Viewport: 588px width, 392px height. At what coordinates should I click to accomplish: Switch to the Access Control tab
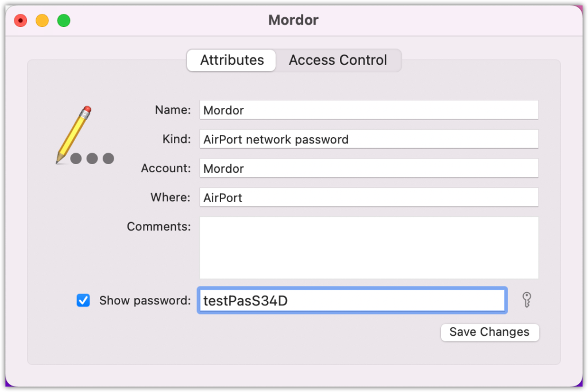tap(338, 60)
